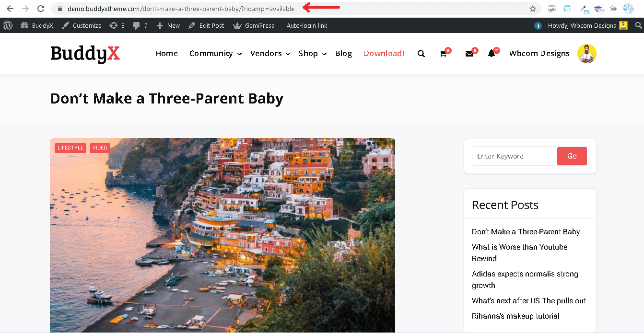Open the notifications bell icon
This screenshot has width=644, height=333.
tap(492, 54)
